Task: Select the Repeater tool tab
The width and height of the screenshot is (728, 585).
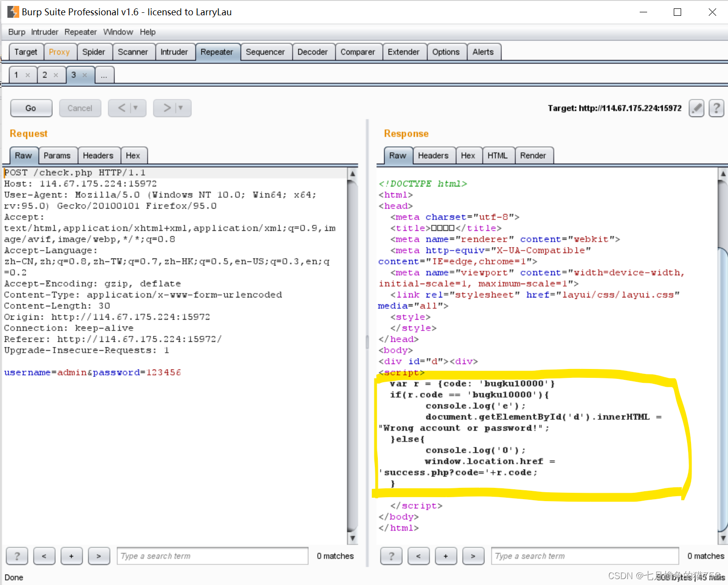Action: coord(217,52)
